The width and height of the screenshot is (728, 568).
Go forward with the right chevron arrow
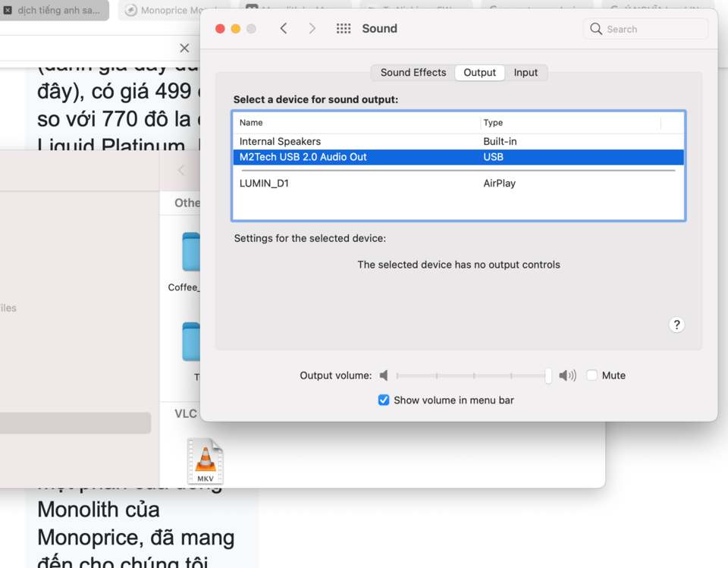[x=312, y=29]
